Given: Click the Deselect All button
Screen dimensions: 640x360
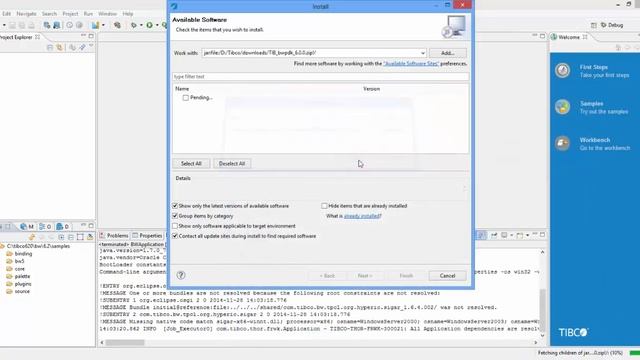Looking at the screenshot, I should point(232,163).
